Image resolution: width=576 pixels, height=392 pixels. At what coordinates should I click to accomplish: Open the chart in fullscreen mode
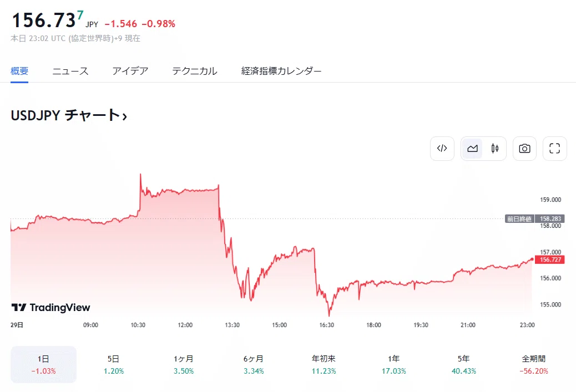point(555,148)
